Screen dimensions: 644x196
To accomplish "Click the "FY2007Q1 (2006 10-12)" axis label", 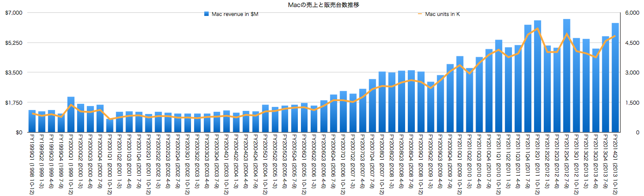I will tap(343, 164).
